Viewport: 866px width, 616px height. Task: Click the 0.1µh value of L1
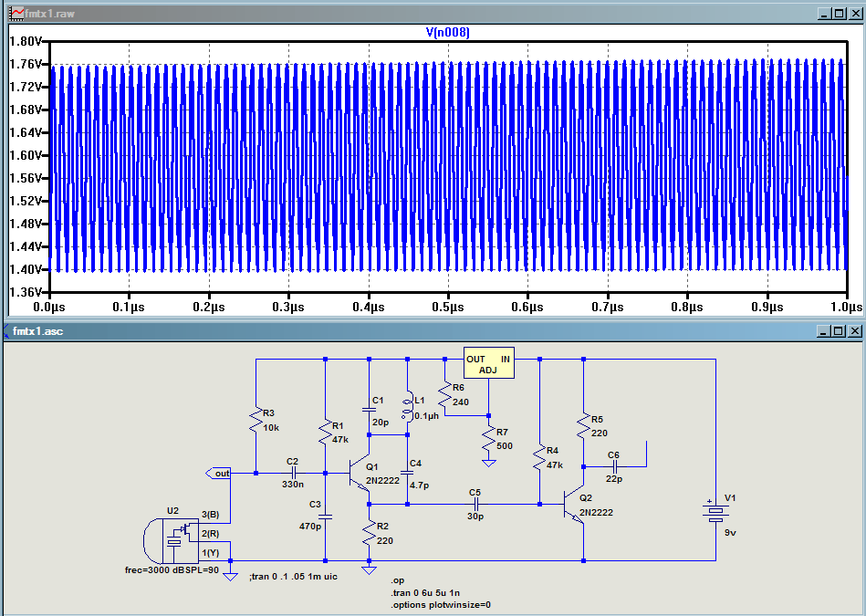[426, 415]
